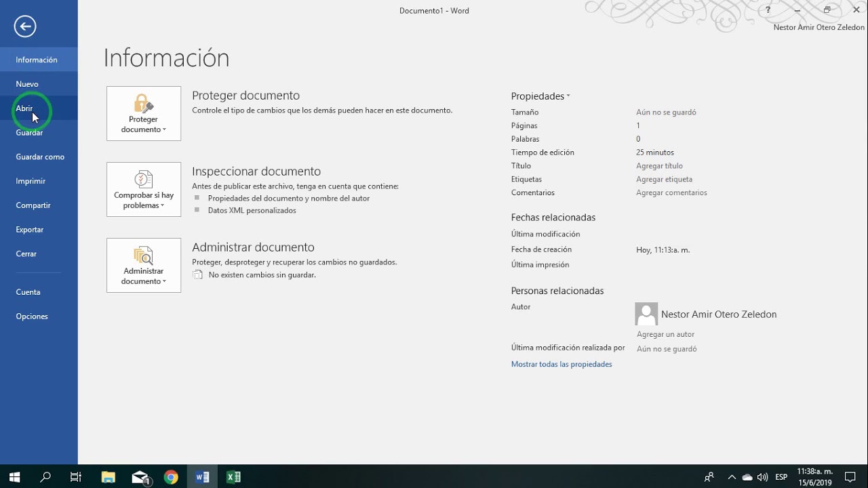The image size is (868, 488).
Task: Select Información in the backstage menu
Action: coord(39,60)
